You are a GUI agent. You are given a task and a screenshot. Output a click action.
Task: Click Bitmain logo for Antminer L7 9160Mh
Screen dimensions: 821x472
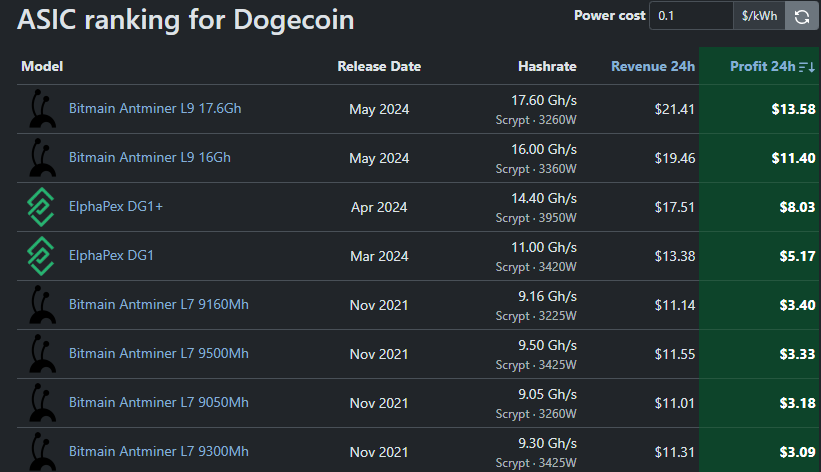41,305
